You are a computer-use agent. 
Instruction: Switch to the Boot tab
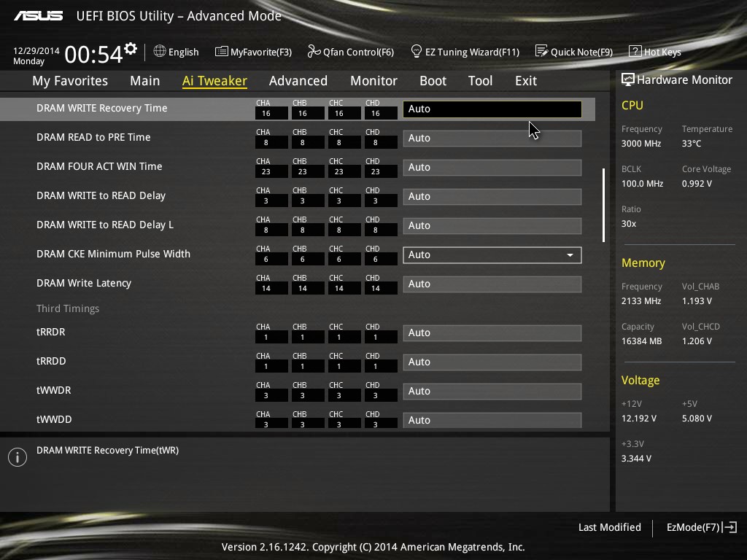433,80
